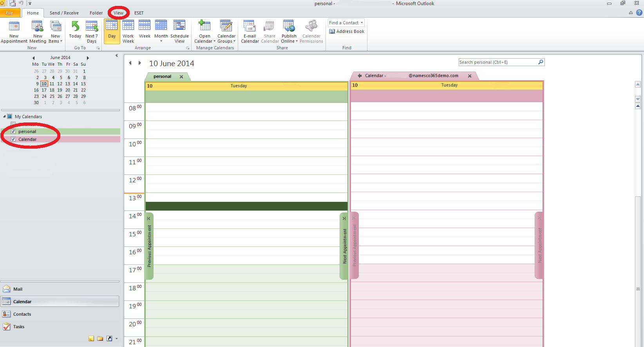
Task: Open Folder List icon
Action: [100, 338]
